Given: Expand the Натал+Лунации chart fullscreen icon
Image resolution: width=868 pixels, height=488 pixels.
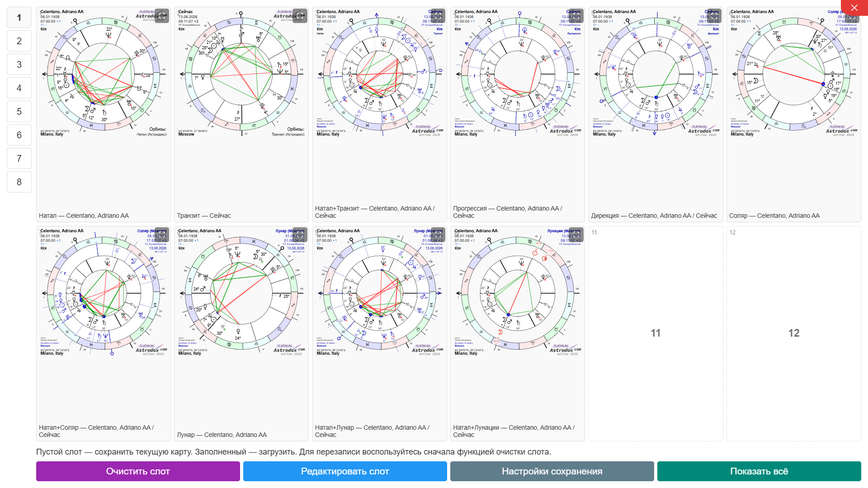Looking at the screenshot, I should click(x=576, y=235).
